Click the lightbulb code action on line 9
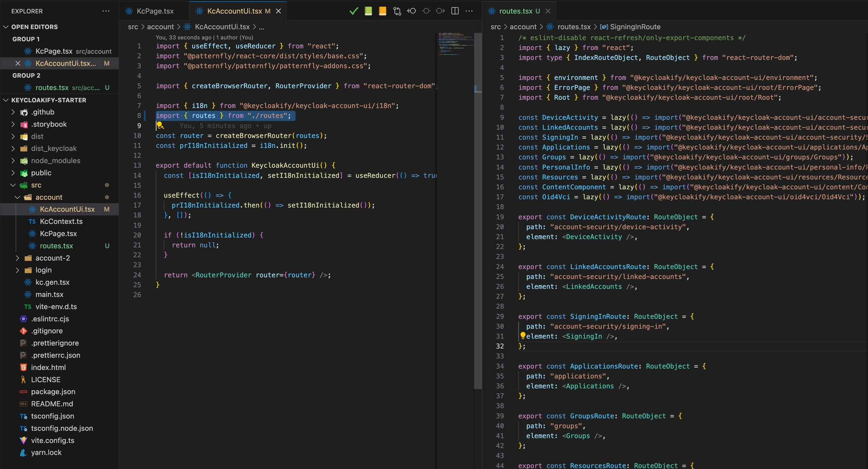868x469 pixels. pos(160,125)
